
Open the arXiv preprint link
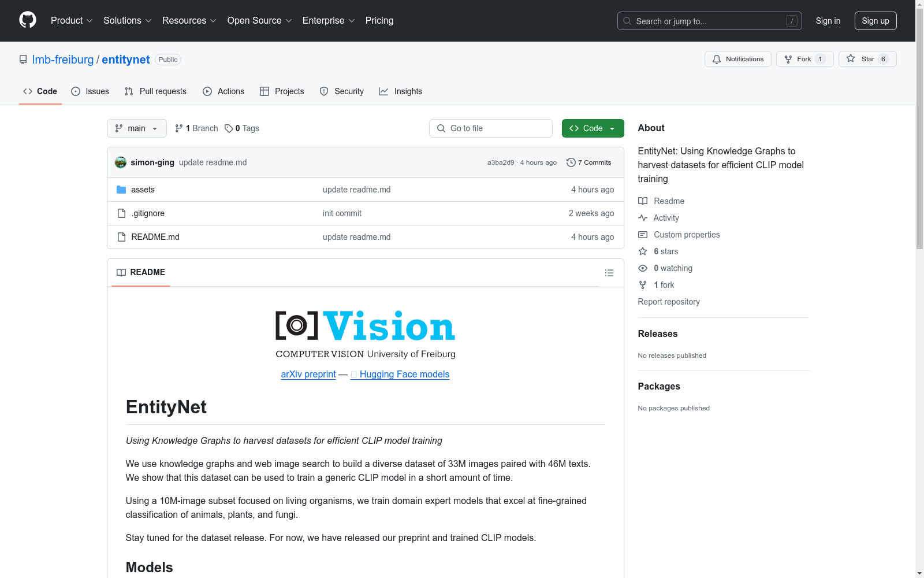click(308, 375)
